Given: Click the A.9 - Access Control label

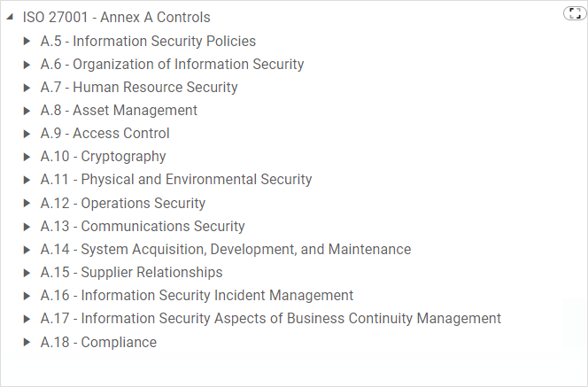Looking at the screenshot, I should (105, 134).
